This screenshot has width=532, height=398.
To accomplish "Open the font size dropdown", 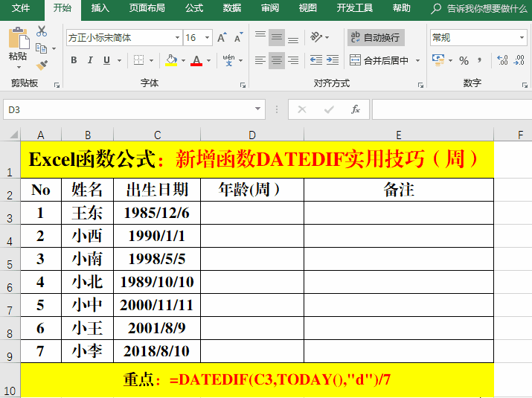I will tap(208, 38).
